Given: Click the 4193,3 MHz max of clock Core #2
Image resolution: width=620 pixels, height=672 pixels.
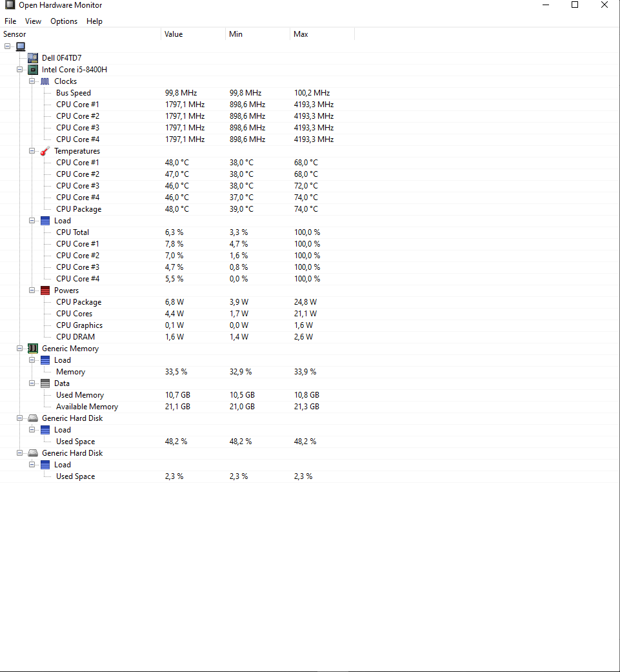Looking at the screenshot, I should [314, 116].
